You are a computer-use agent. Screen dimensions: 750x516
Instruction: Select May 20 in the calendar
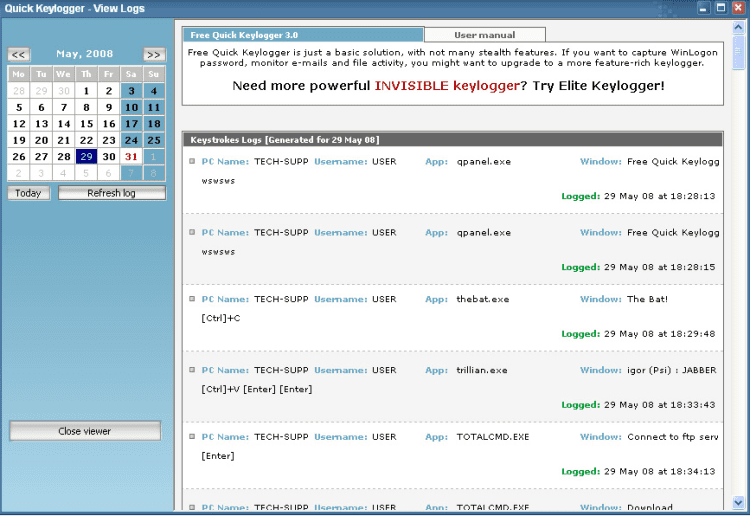click(41, 140)
